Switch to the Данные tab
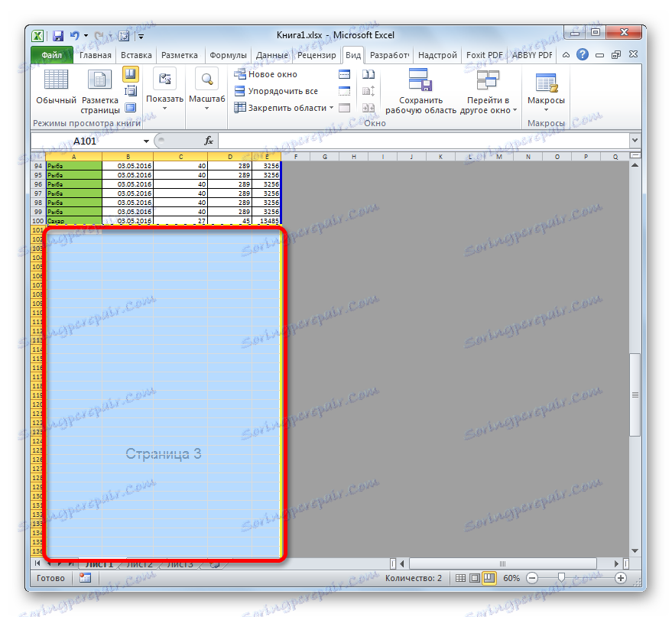672x617 pixels. (271, 55)
